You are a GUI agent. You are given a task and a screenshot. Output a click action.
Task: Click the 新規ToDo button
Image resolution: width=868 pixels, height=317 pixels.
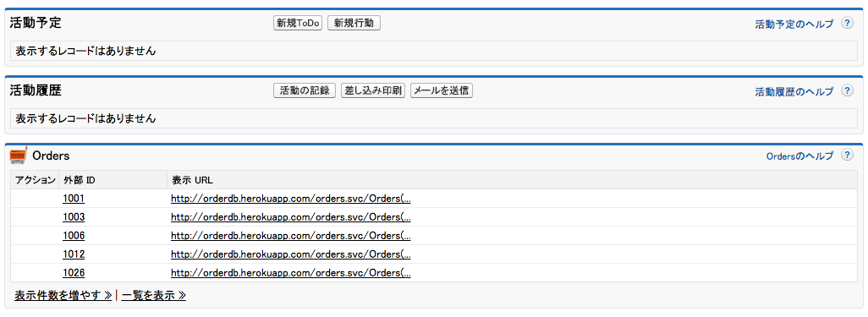click(x=298, y=23)
